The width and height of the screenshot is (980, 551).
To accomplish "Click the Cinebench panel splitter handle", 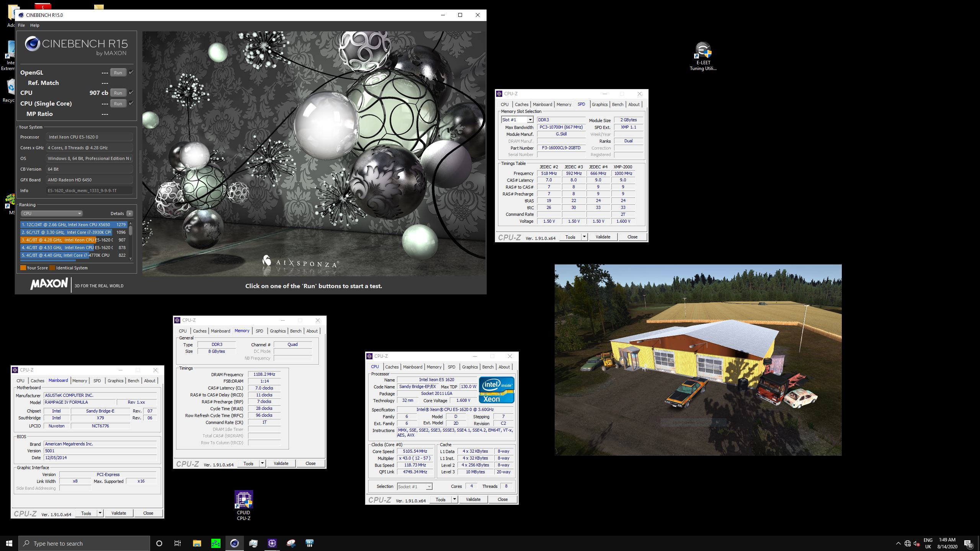I will (140, 162).
